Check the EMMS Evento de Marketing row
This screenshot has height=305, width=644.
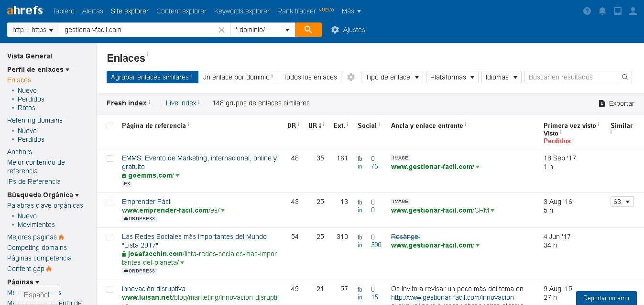click(x=110, y=158)
